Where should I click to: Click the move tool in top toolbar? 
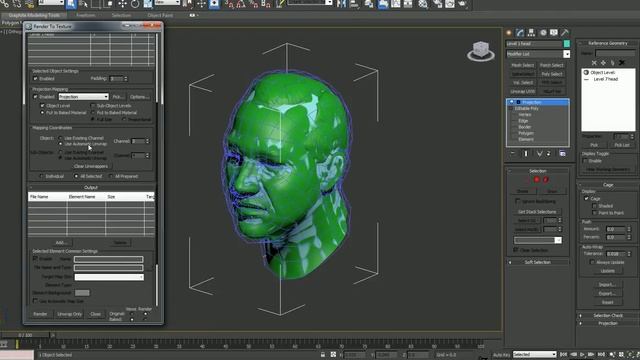pyautogui.click(x=122, y=4)
